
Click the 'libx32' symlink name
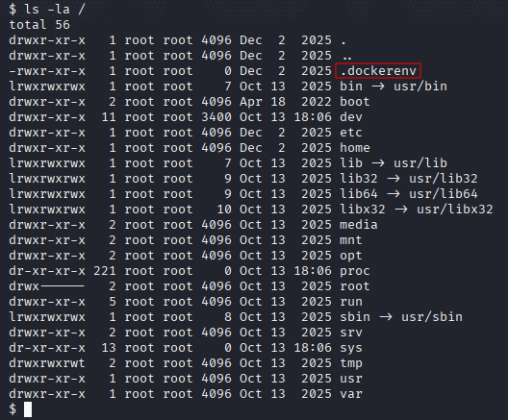click(x=363, y=210)
